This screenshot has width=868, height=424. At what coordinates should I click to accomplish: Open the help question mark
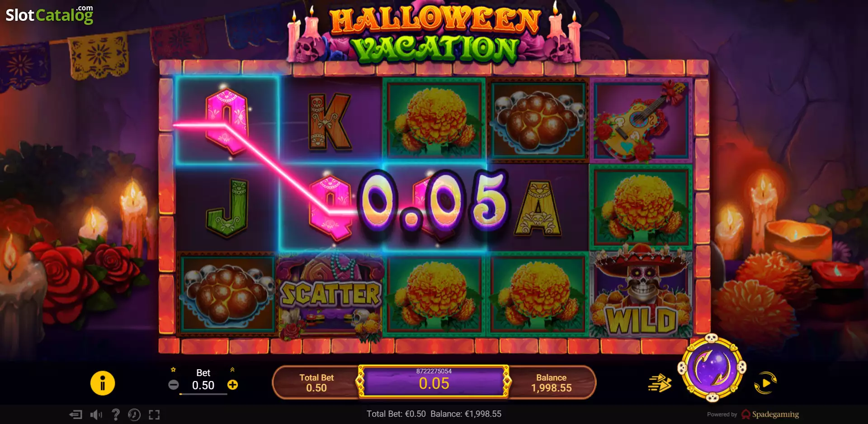(116, 414)
